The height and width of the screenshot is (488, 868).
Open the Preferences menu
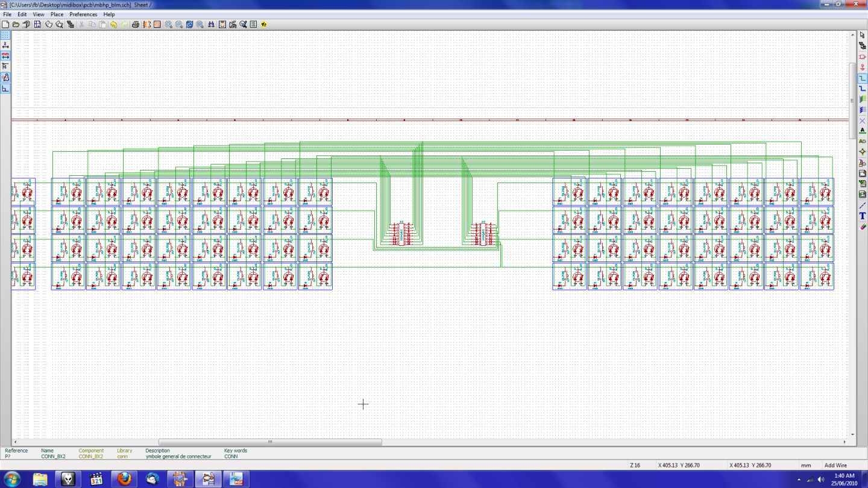click(83, 14)
